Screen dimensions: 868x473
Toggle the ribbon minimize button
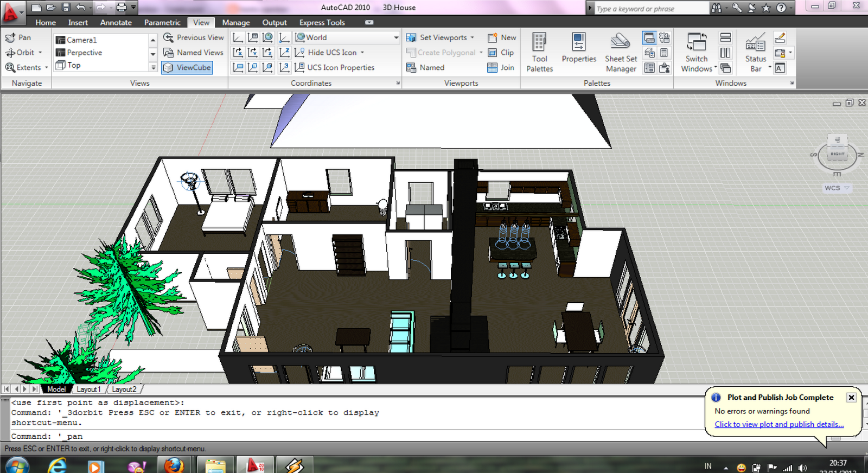click(369, 22)
